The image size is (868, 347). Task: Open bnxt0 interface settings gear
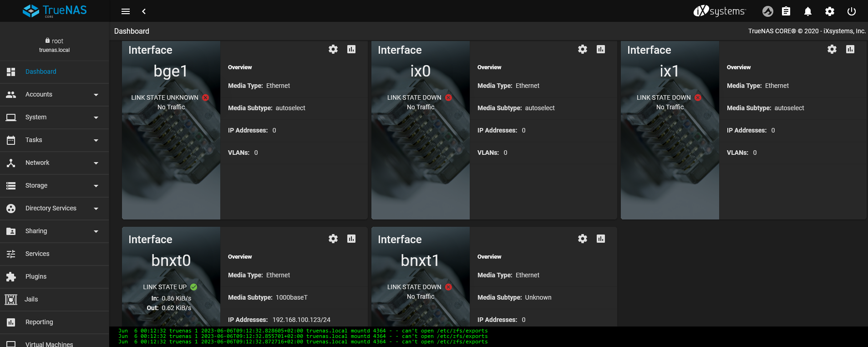(333, 239)
